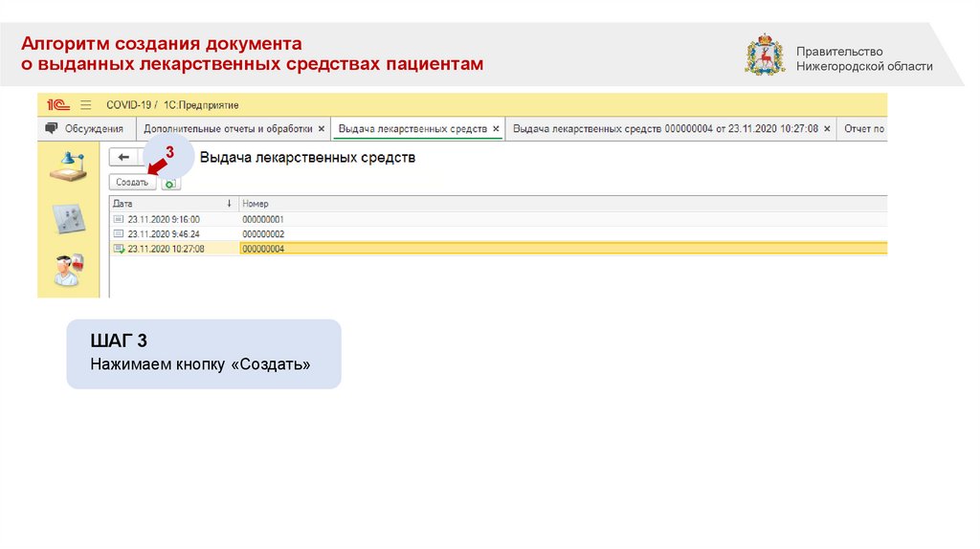The width and height of the screenshot is (980, 549).
Task: Open the doctor sidebar section
Action: (x=68, y=270)
